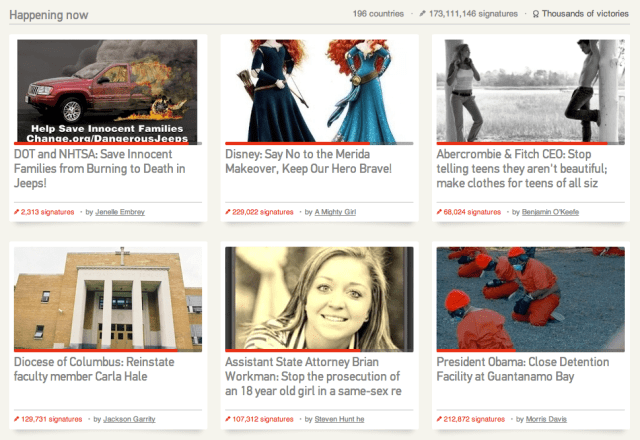Visit author Benjamin O'Keefe's profile

[x=550, y=212]
